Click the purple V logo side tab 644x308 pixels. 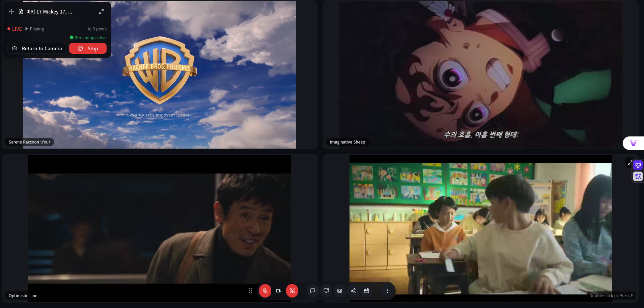point(634,143)
